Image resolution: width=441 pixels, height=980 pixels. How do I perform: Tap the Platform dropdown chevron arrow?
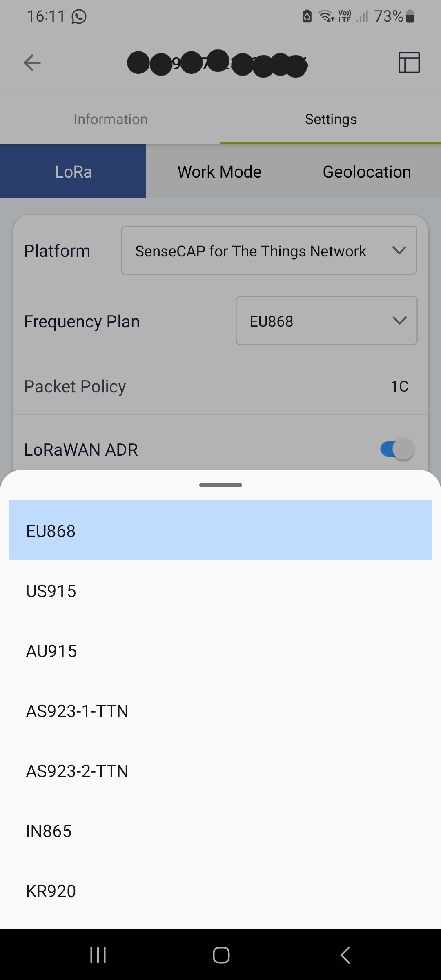pos(399,250)
